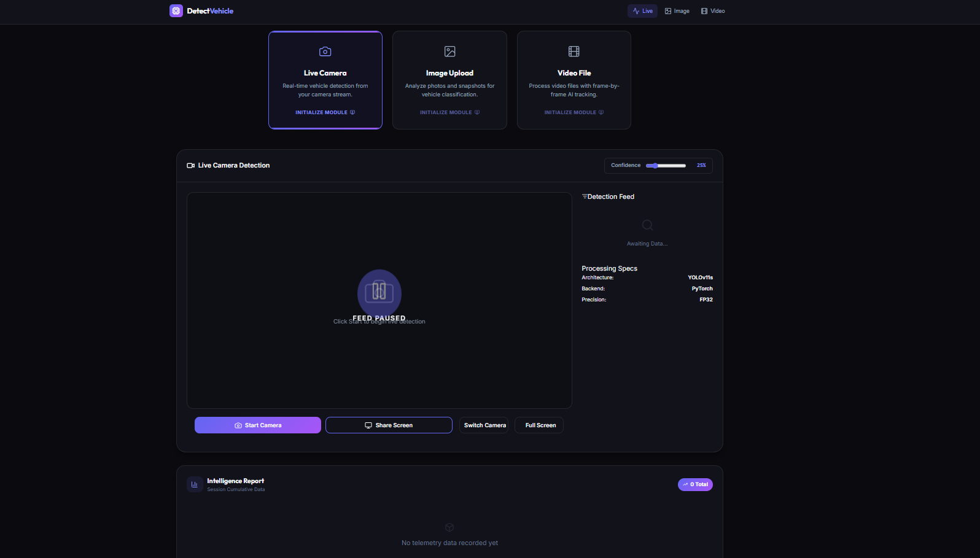Click the camera icon on Live Camera card
The width and height of the screenshot is (980, 558).
coord(325,52)
